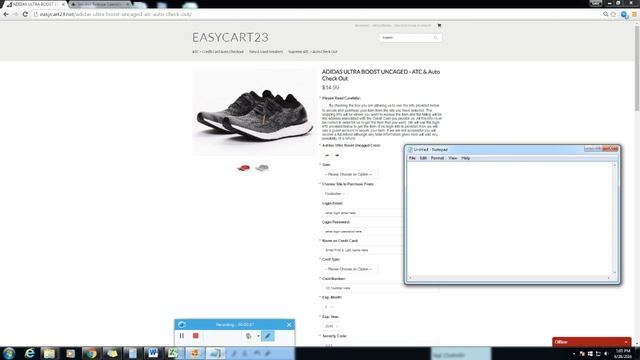Open the File menu in Notepad
This screenshot has width=640, height=360.
click(x=412, y=158)
